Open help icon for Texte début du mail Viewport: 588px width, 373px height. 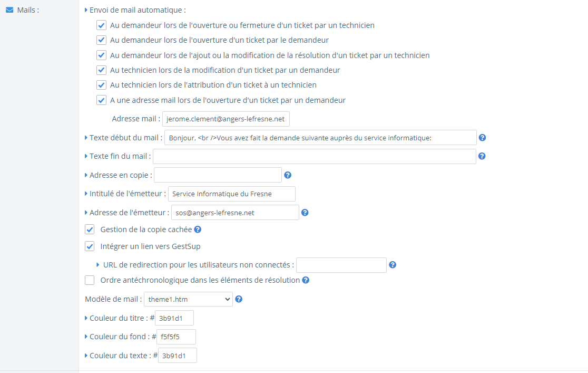482,138
